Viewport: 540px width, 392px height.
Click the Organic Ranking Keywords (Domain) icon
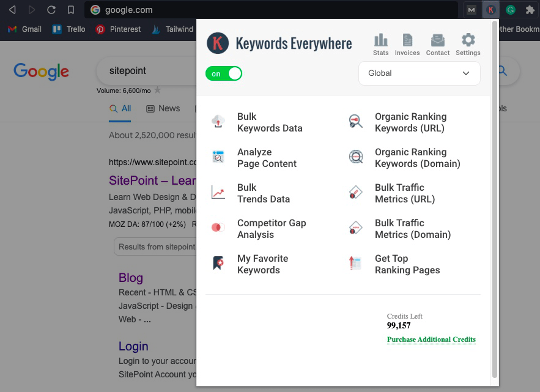point(356,157)
